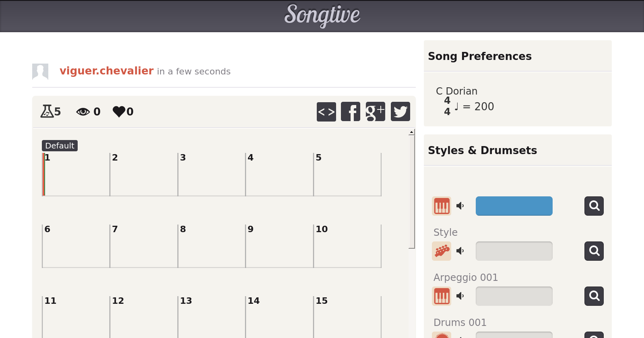The width and height of the screenshot is (644, 338).
Task: Open the embed code share icon
Action: pos(326,111)
